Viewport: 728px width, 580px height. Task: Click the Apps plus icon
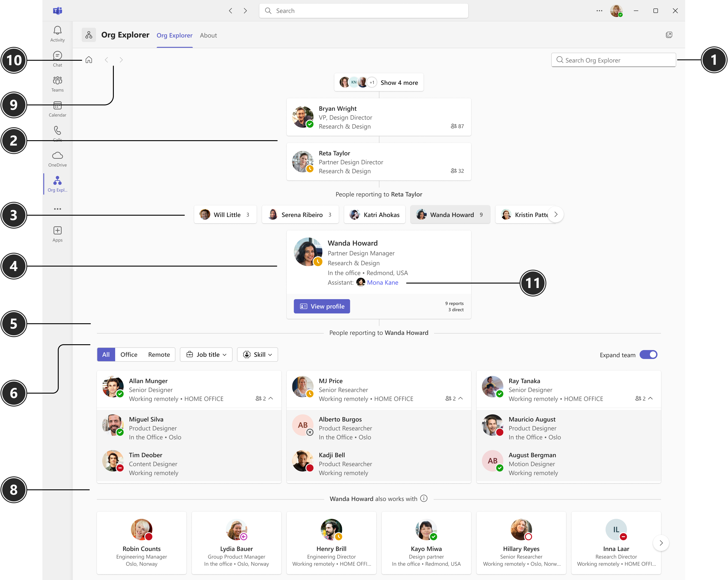click(57, 231)
